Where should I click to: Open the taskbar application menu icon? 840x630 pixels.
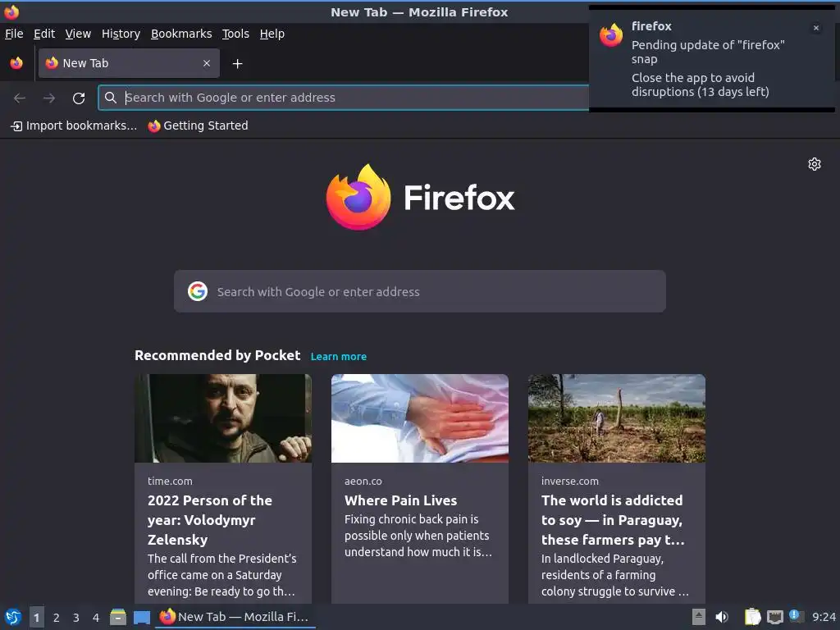click(13, 617)
